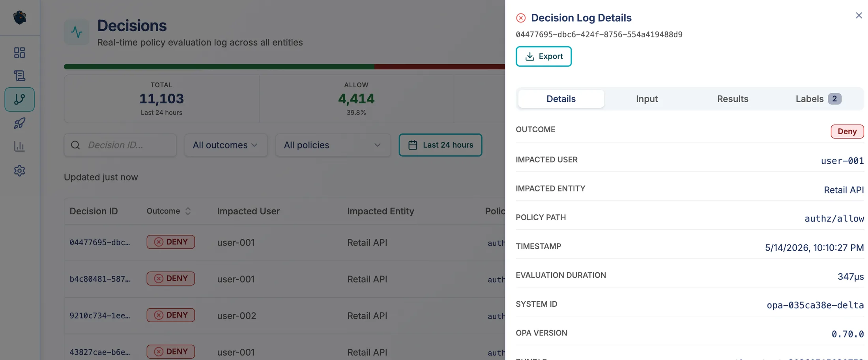Screen dimensions: 868x360
Task: Open the rocket deployments icon in sidebar
Action: (x=19, y=123)
